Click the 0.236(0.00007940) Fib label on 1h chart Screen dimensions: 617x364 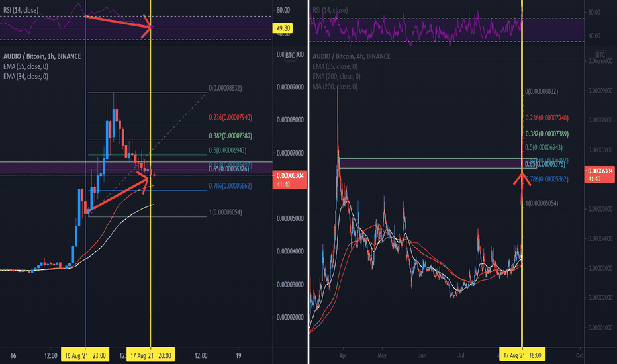click(x=230, y=117)
